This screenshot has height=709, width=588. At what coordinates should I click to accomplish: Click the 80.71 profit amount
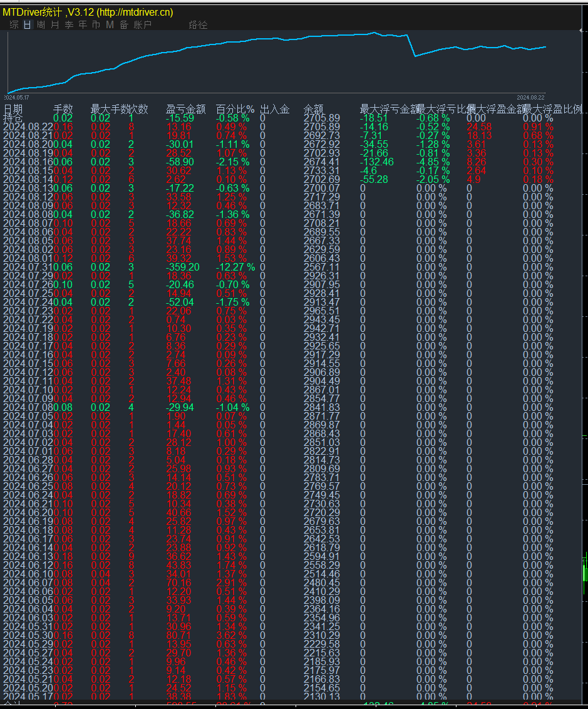point(178,635)
